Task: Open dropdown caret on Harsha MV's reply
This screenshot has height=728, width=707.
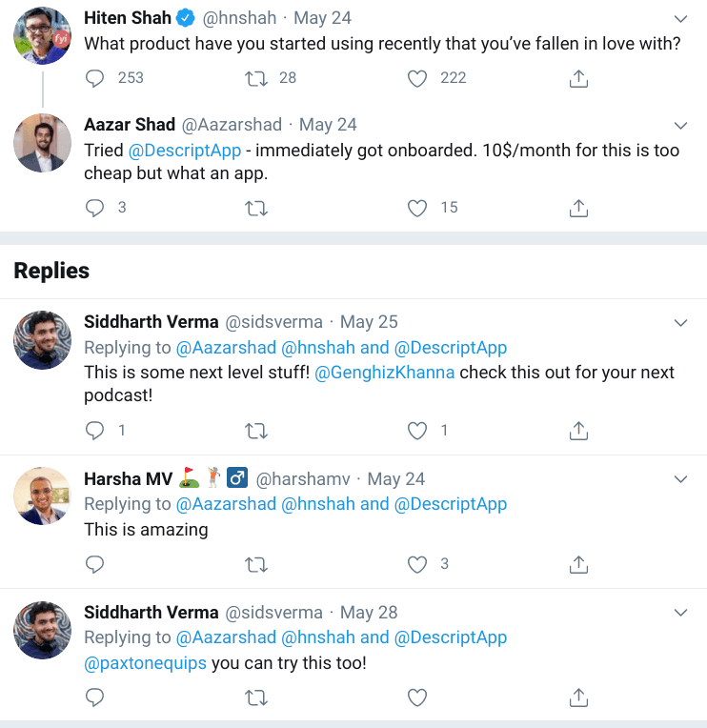Action: pos(680,479)
